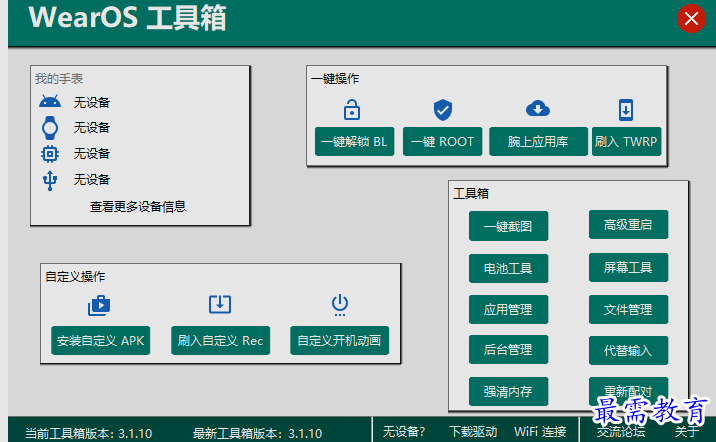Click the power icon above 自定义开机动画

tap(340, 305)
